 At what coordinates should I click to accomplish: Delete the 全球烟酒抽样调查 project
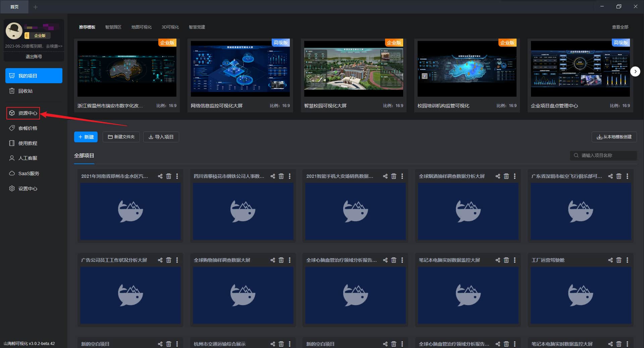[x=506, y=176]
